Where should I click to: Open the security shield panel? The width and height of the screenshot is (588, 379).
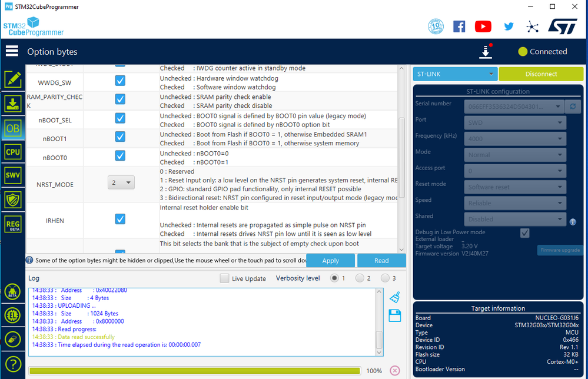[13, 200]
